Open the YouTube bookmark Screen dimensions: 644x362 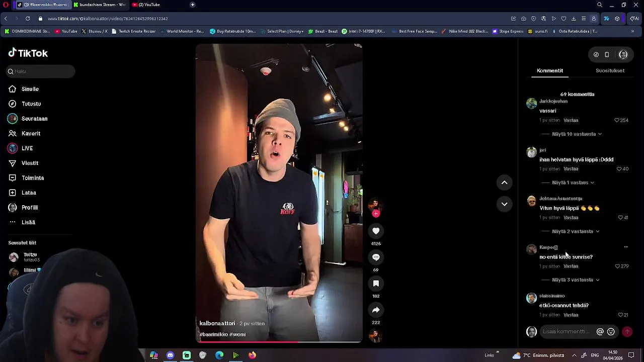pos(66,31)
